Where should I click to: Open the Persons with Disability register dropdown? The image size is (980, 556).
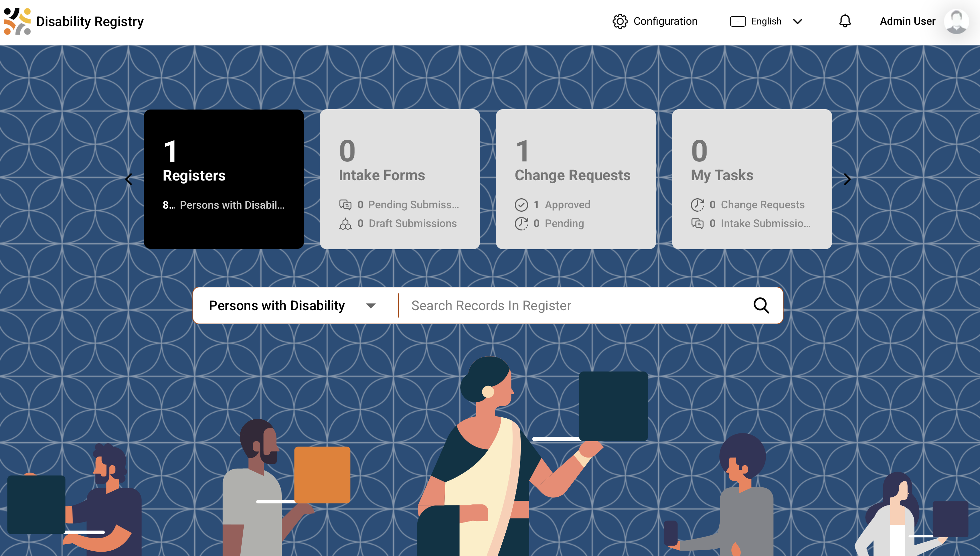pos(293,305)
